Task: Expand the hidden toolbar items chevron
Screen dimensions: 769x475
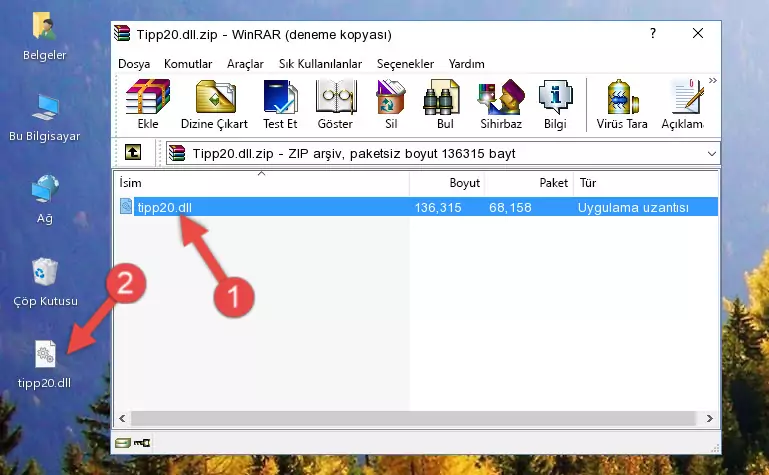Action: coord(713,81)
